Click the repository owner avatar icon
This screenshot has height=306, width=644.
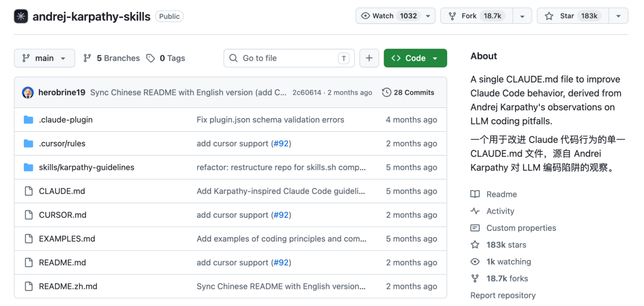click(x=21, y=16)
